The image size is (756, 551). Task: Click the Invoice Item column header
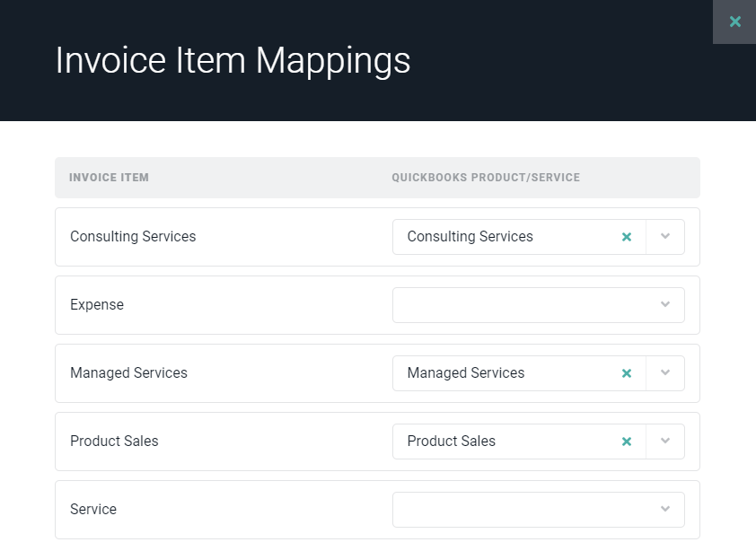click(x=109, y=178)
